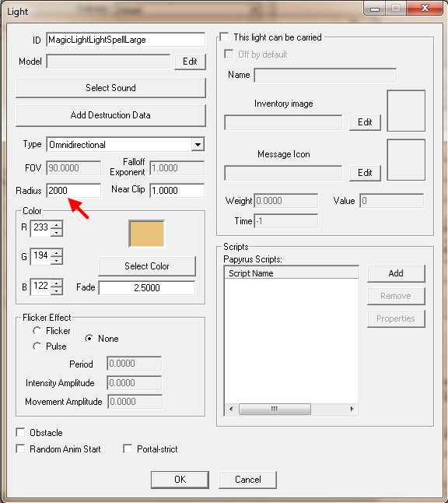Click Add Destruction Data button
Viewport: 448px width, 503px height.
[110, 115]
